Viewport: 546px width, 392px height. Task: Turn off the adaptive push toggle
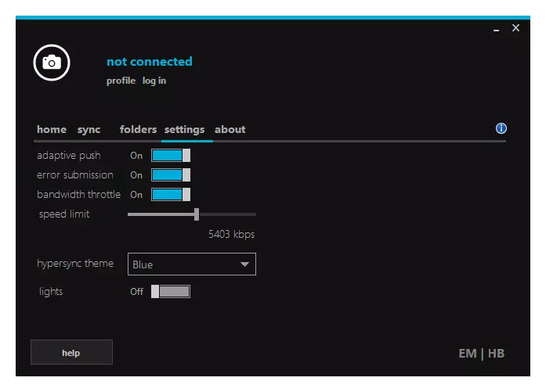pyautogui.click(x=171, y=156)
